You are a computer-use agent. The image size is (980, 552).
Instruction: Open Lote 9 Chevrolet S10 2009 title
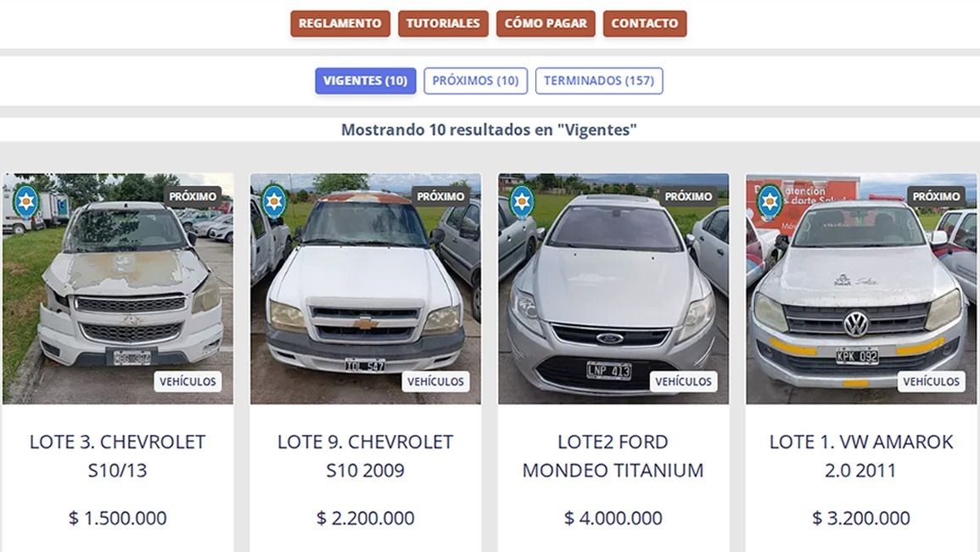coord(366,456)
